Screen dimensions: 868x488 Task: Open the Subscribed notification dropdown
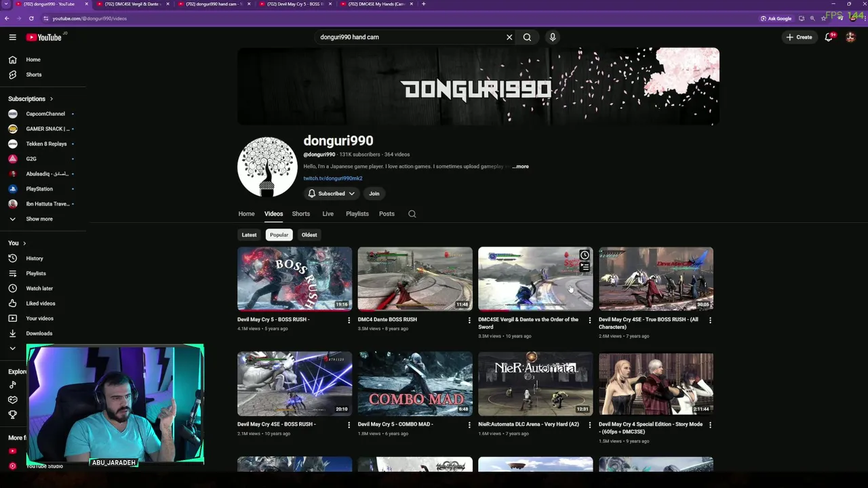click(x=331, y=193)
